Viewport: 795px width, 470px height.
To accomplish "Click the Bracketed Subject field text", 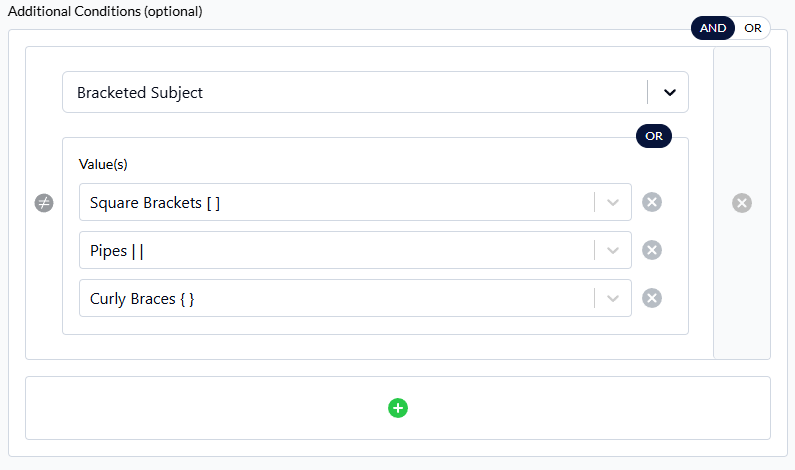I will coord(139,93).
